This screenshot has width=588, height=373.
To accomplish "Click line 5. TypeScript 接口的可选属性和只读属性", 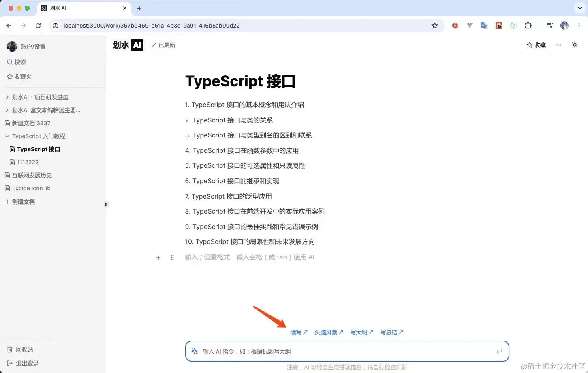I will 245,166.
